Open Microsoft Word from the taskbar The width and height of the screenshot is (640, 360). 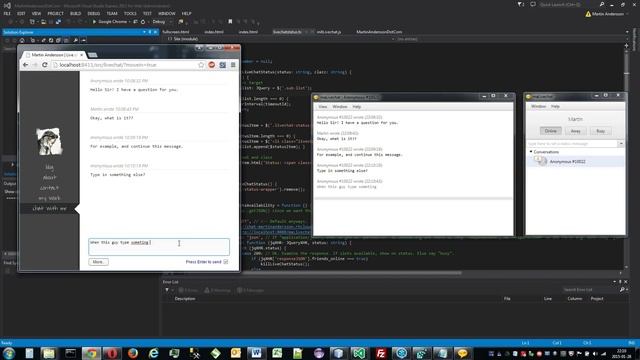pyautogui.click(x=256, y=353)
